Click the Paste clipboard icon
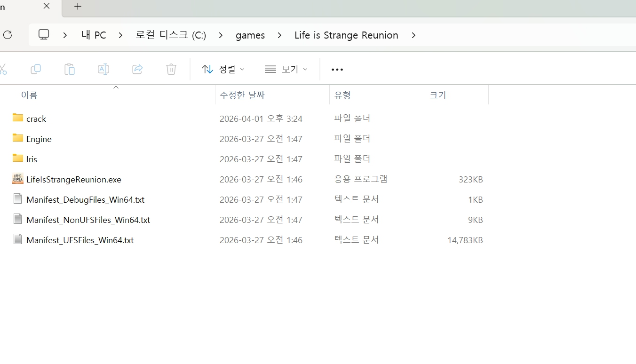Viewport: 636px width, 364px height. [x=70, y=70]
